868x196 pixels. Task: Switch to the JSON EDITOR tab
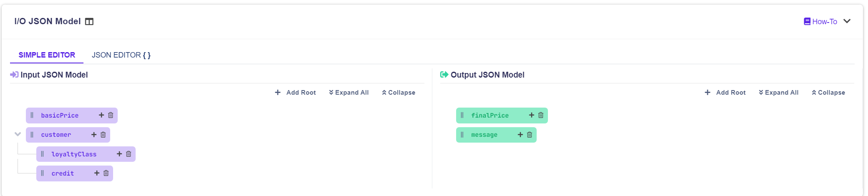coord(121,55)
